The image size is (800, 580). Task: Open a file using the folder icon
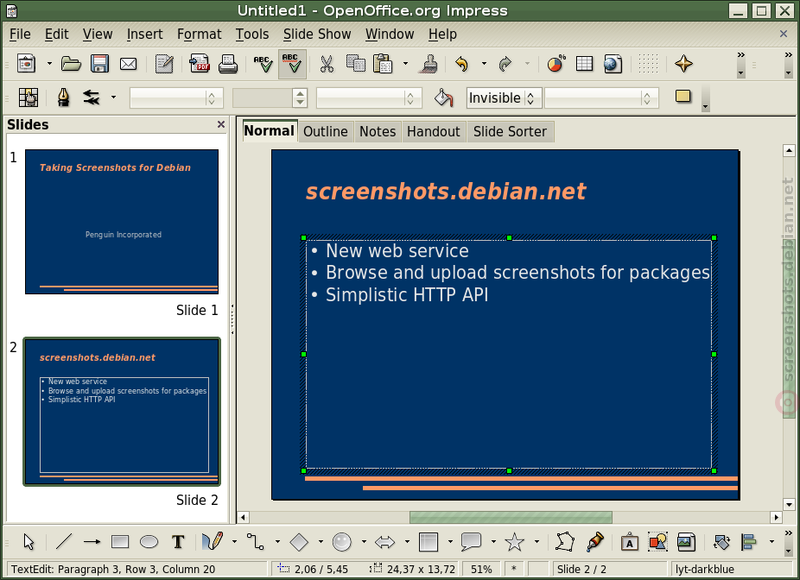71,64
